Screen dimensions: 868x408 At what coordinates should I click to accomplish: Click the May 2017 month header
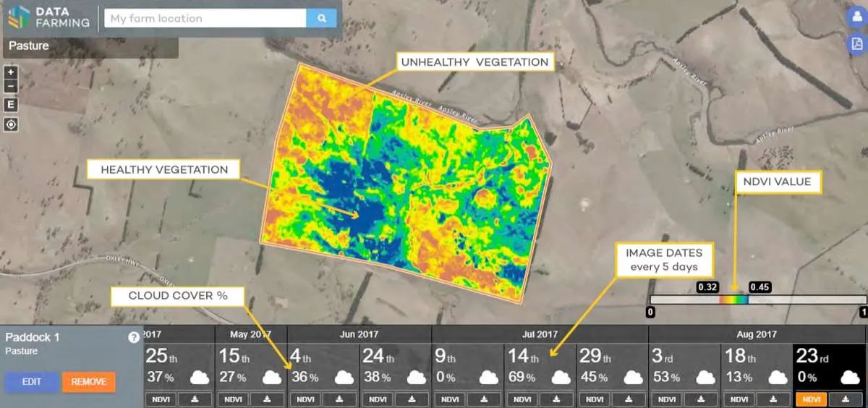250,334
